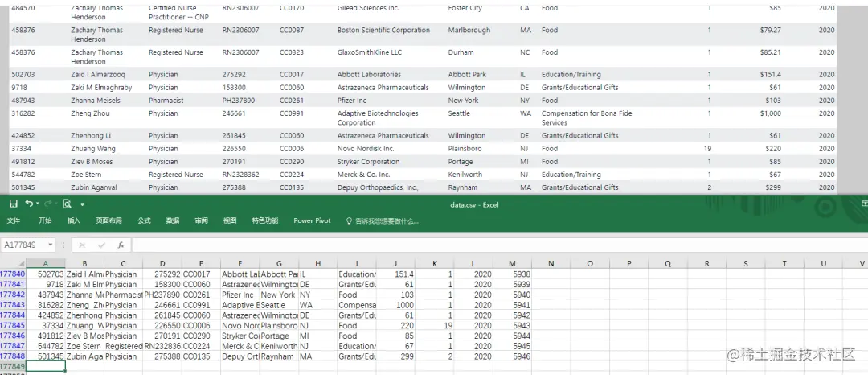Click the Tell Me search box with the lightbulb
Viewport: 868px width, 375px height.
[x=383, y=220]
